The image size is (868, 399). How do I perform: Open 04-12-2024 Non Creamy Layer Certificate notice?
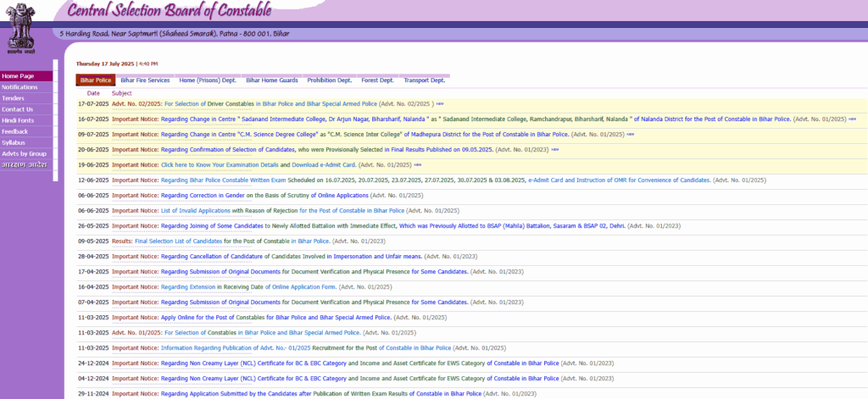(359, 379)
